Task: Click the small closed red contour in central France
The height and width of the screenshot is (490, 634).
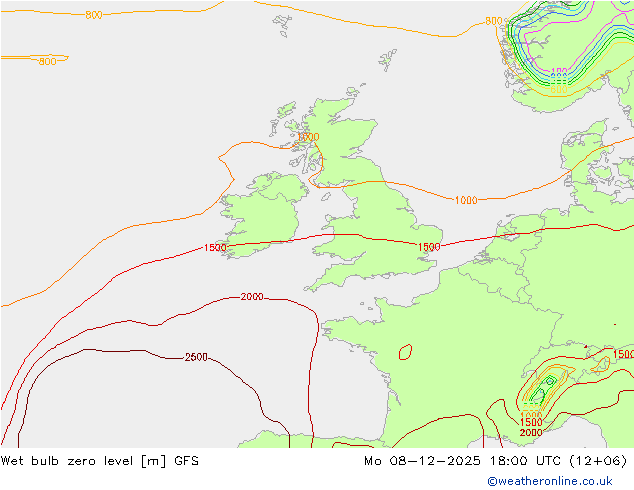Action: 406,352
